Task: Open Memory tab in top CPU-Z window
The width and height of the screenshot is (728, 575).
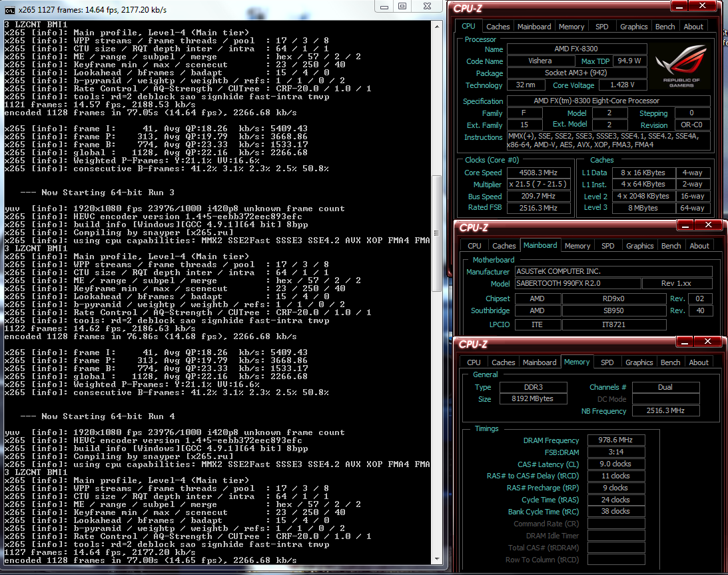Action: (571, 27)
